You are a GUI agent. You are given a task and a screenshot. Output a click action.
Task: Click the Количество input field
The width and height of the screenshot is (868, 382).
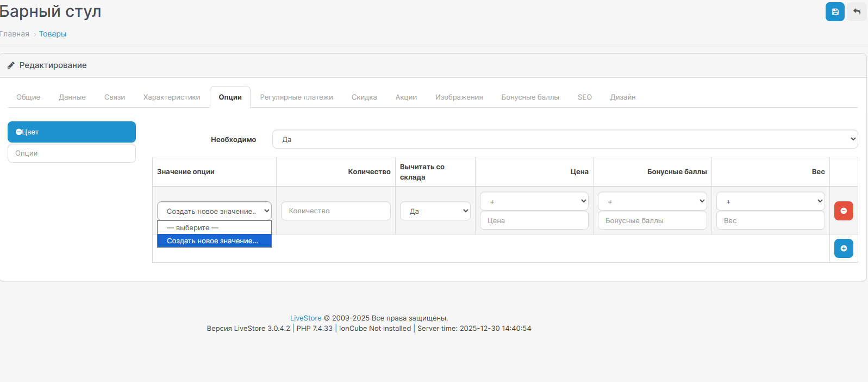pyautogui.click(x=335, y=211)
